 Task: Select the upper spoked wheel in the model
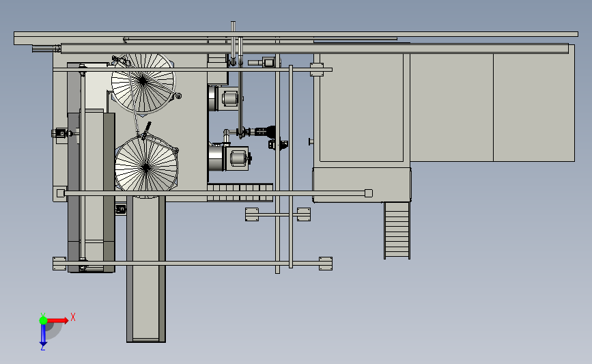tap(143, 83)
